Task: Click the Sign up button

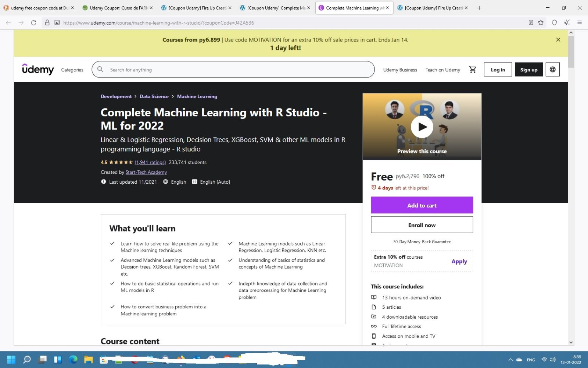Action: click(528, 70)
